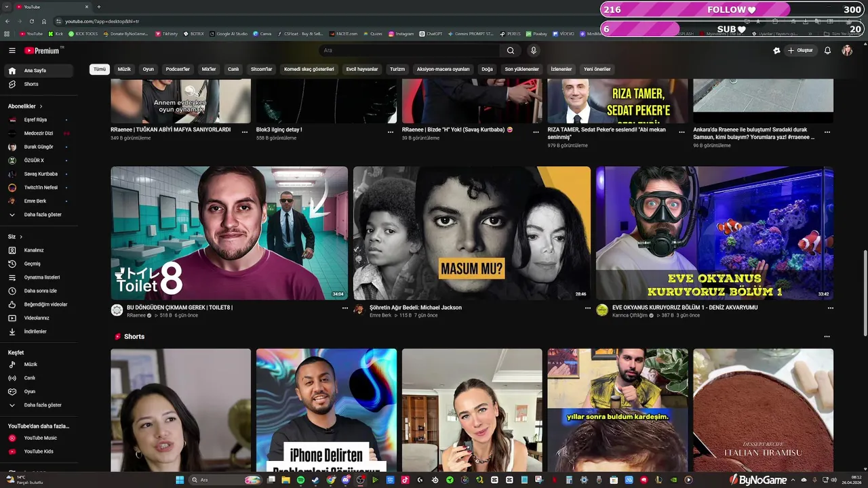Screen dimensions: 868x488
Task: Play the TOILET8 video thumbnail
Action: (x=229, y=233)
